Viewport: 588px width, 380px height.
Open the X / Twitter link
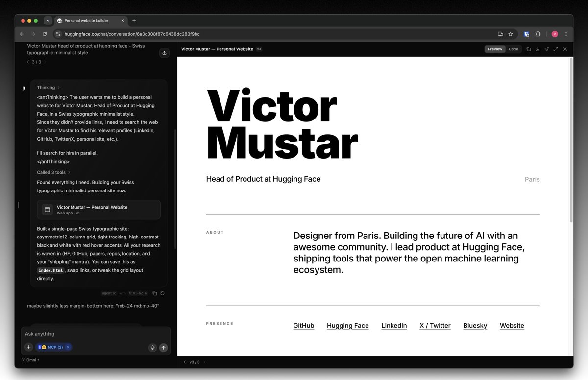(435, 326)
